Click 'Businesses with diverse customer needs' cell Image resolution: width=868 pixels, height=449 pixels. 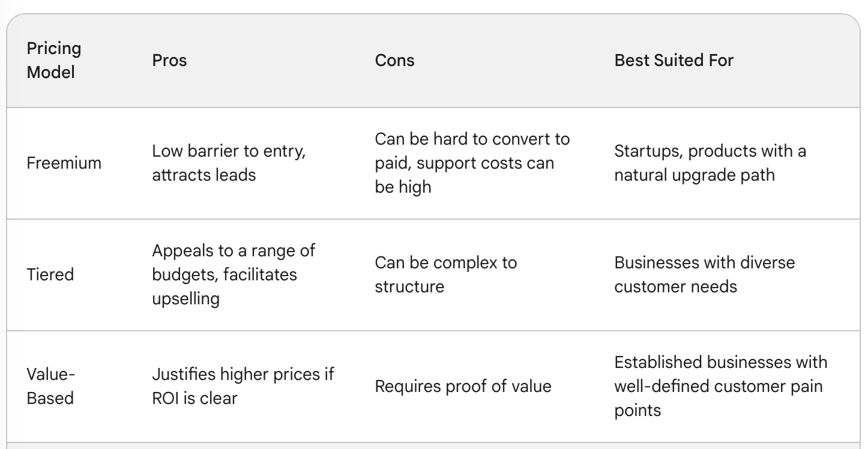pyautogui.click(x=704, y=274)
